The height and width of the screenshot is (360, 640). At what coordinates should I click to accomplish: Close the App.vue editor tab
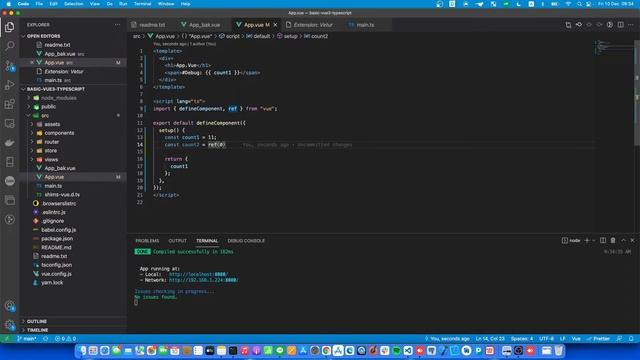[x=276, y=25]
